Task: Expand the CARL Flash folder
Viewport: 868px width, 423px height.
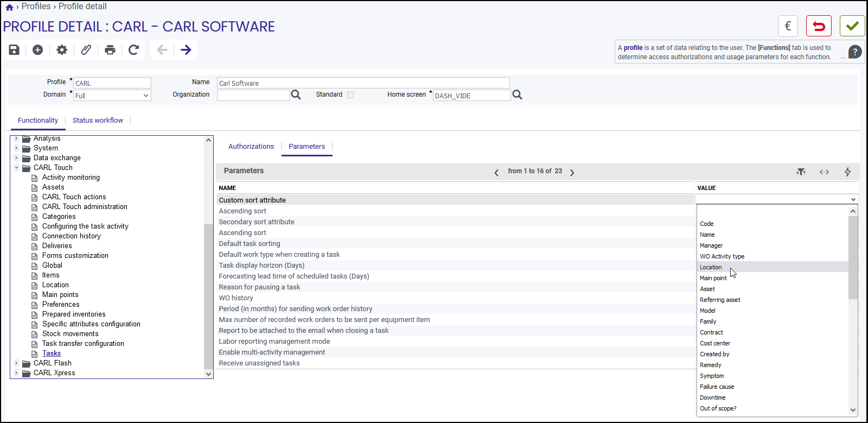Action: click(x=16, y=363)
